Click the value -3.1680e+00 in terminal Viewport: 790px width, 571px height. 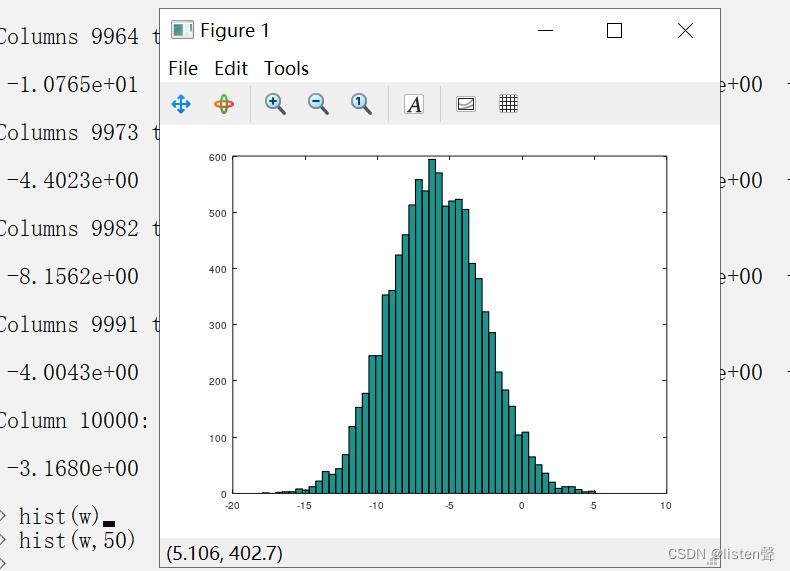click(x=73, y=469)
